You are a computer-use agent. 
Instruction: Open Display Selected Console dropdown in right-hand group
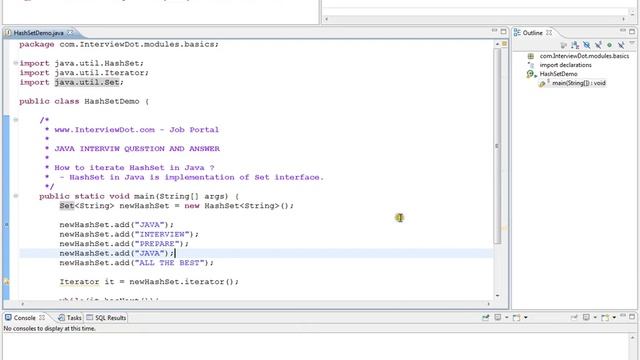click(x=595, y=317)
